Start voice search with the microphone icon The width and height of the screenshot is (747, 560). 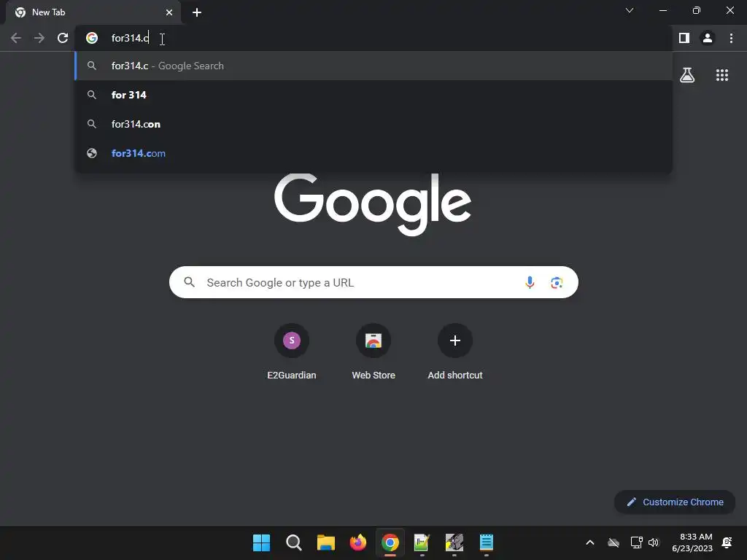(x=530, y=282)
